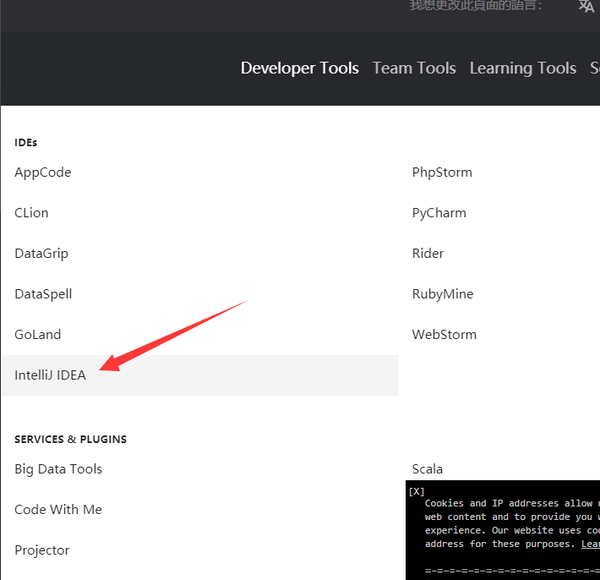
Task: Navigate to PyCharm
Action: pyautogui.click(x=439, y=213)
